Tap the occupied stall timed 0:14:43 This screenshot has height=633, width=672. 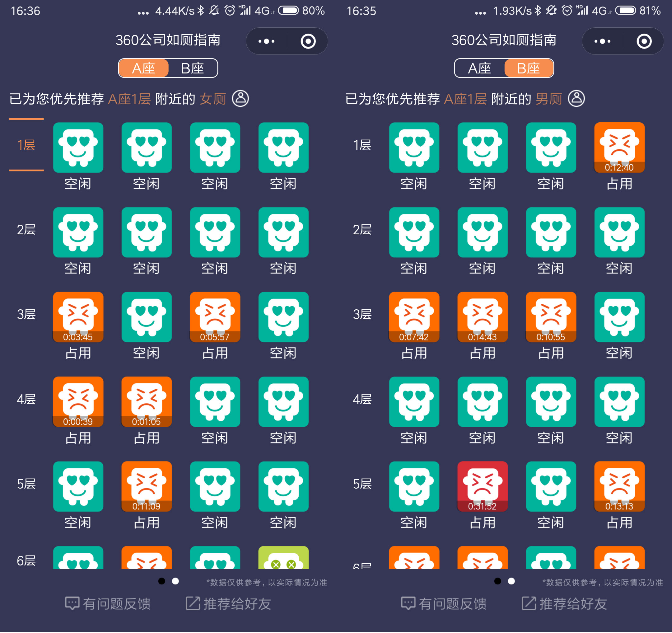click(x=483, y=317)
